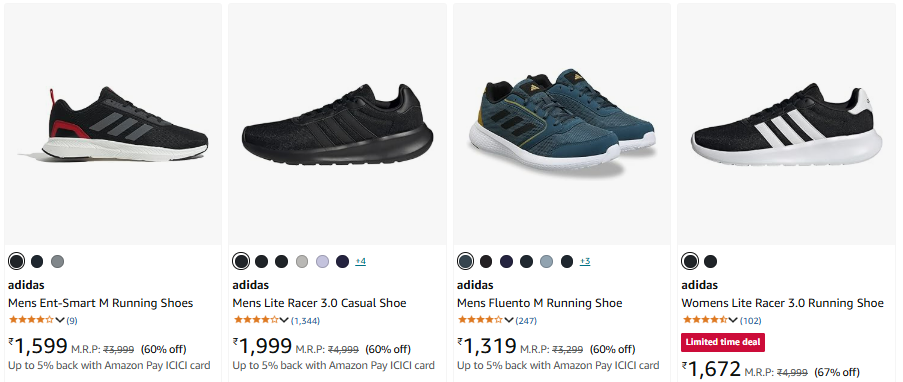Screen dimensions: 903x382
Task: Select first teal swatch for Fluento shoe
Action: [465, 262]
